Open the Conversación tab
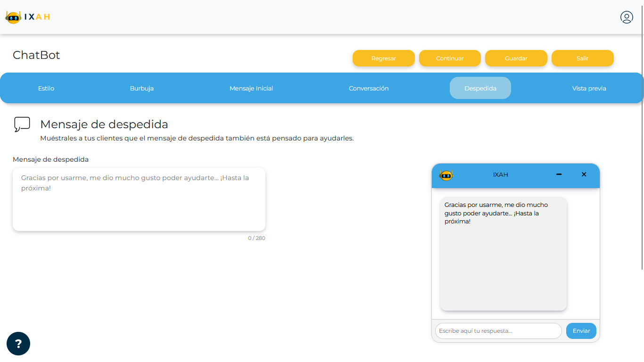The width and height of the screenshot is (644, 362). point(369,88)
